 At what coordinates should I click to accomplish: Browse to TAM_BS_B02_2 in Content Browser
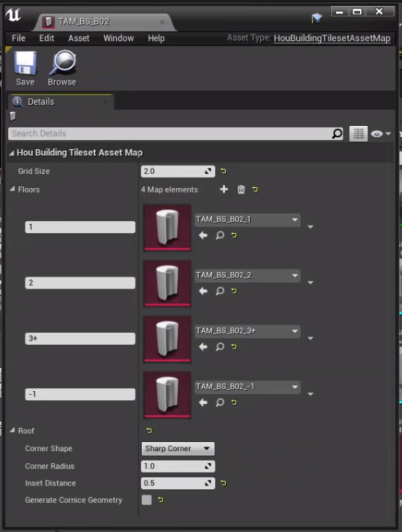(220, 291)
